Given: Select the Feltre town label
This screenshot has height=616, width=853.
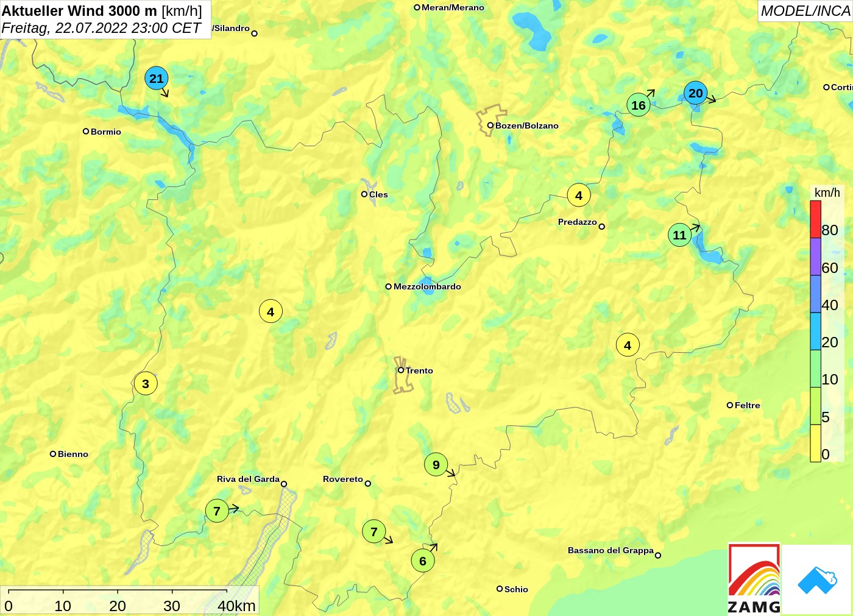Looking at the screenshot, I should 748,405.
